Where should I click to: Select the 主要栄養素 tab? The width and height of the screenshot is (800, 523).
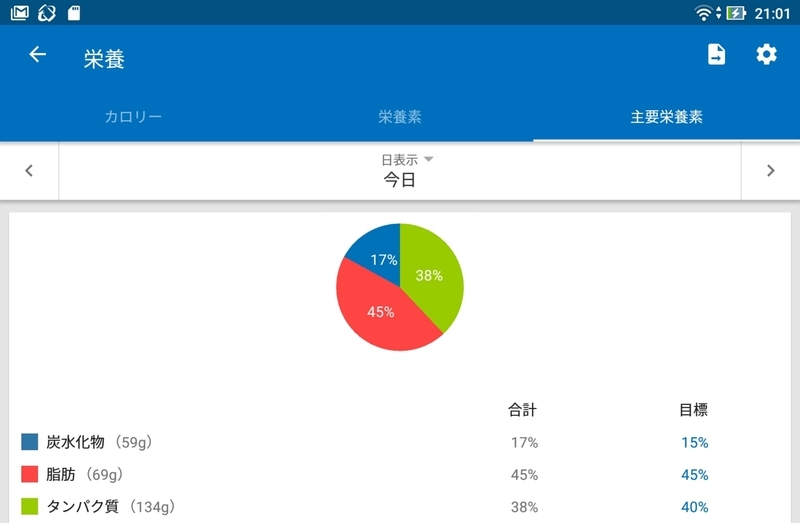pyautogui.click(x=666, y=117)
